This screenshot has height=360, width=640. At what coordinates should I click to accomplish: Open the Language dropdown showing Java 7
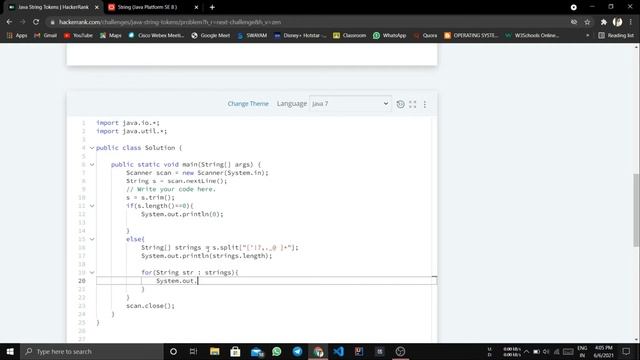coord(351,104)
